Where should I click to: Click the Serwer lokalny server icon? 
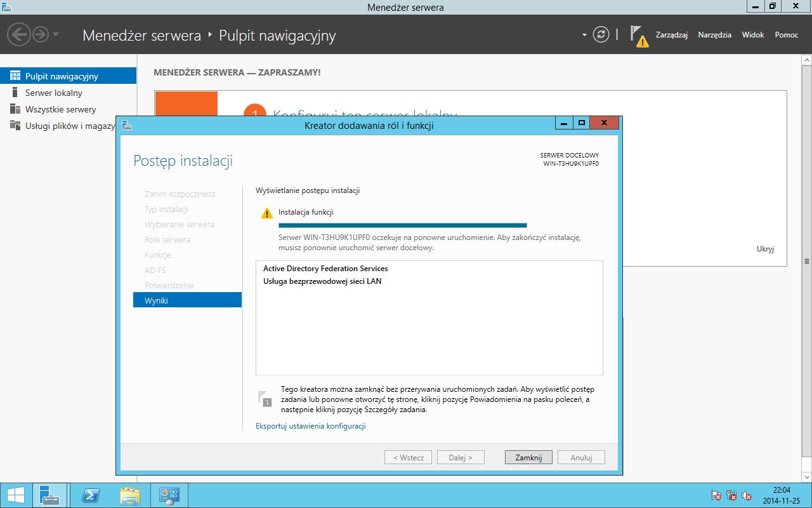(15, 93)
